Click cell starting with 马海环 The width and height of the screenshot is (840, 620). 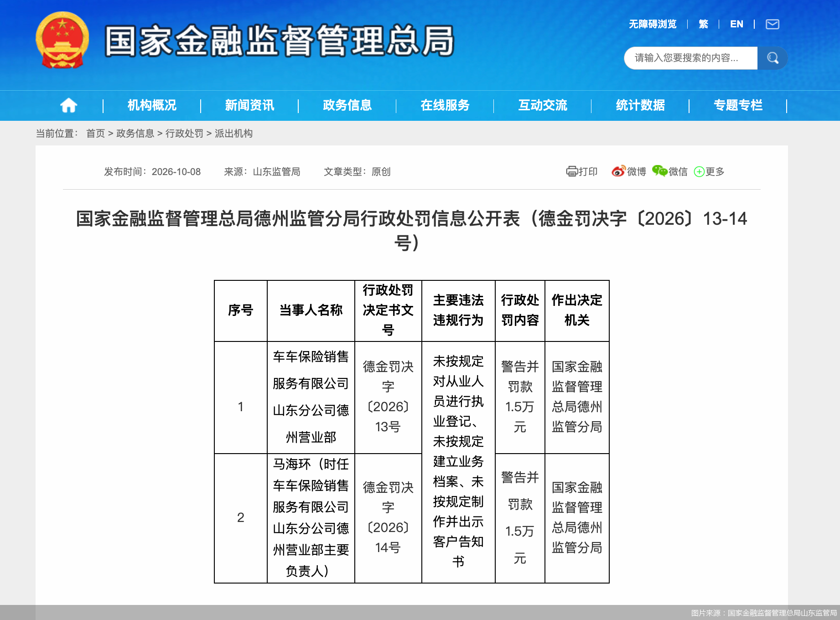(x=311, y=518)
